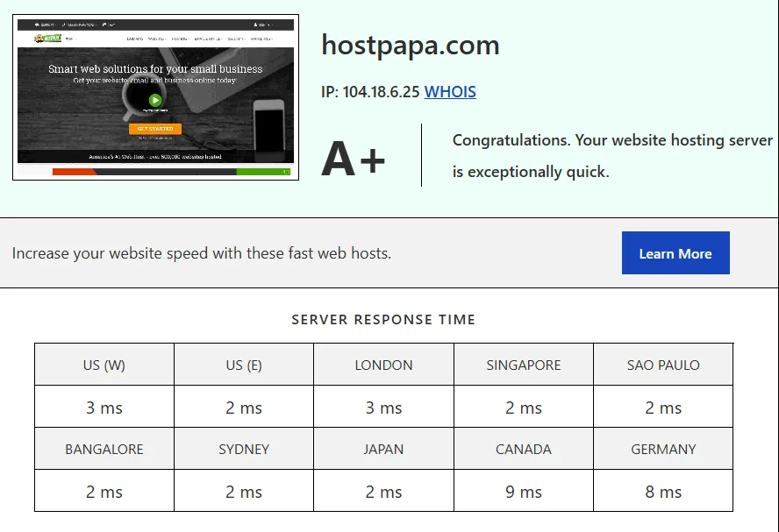Open the hostpapa.com website thumbnail

click(x=155, y=97)
